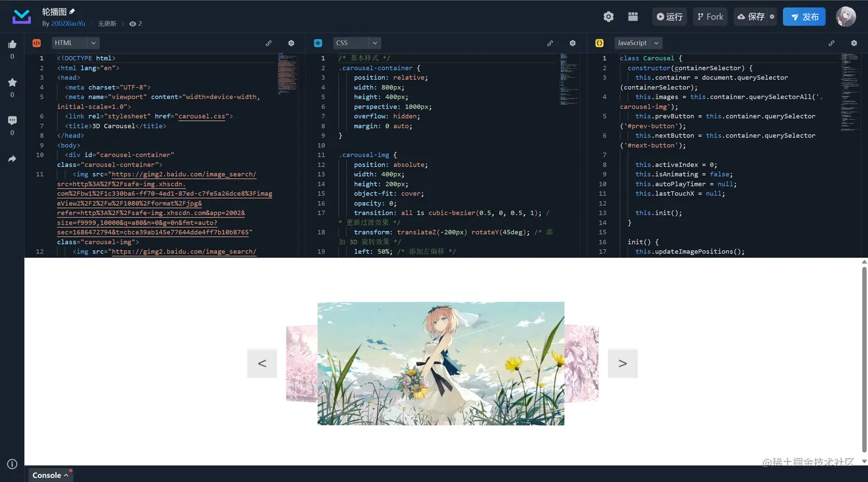Open JavaScript language dropdown

coord(638,43)
